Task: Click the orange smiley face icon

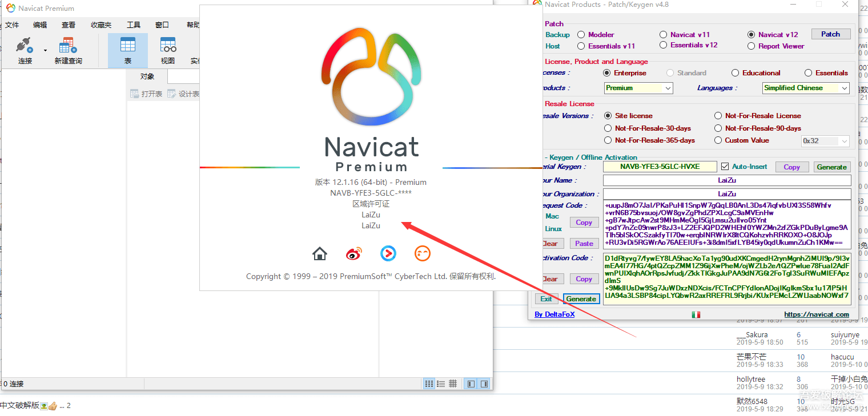Action: pos(423,253)
